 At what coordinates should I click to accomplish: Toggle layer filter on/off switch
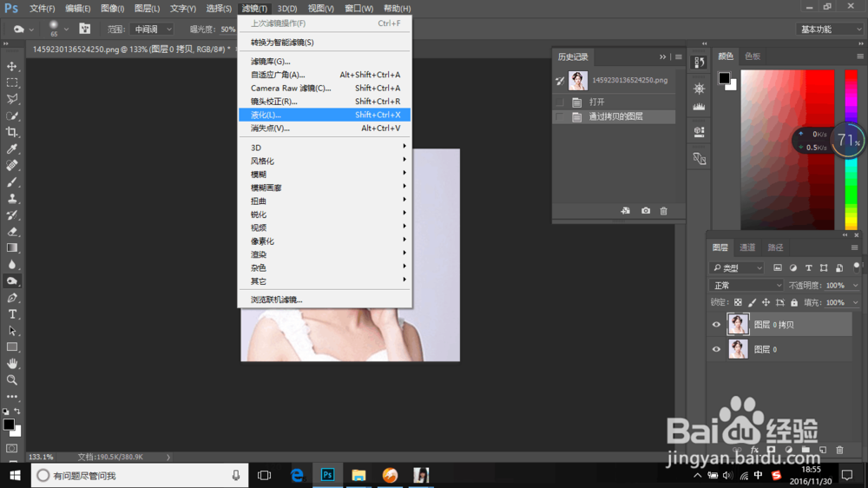coord(857,267)
